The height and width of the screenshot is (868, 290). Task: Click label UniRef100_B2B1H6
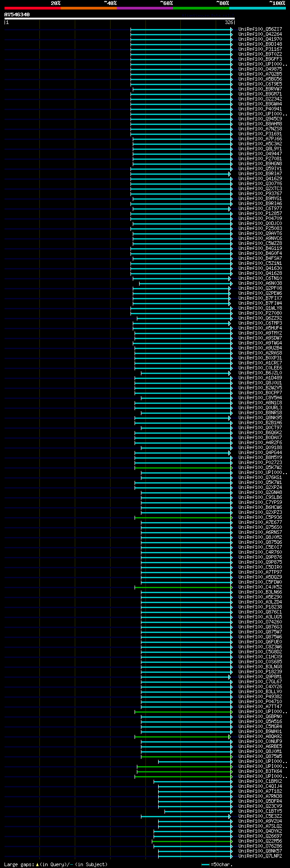(x=260, y=422)
